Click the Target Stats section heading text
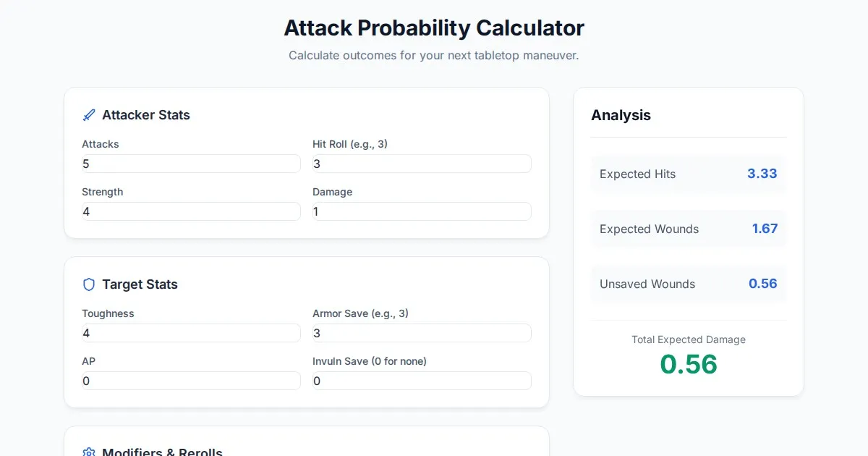The width and height of the screenshot is (868, 456). (x=140, y=284)
